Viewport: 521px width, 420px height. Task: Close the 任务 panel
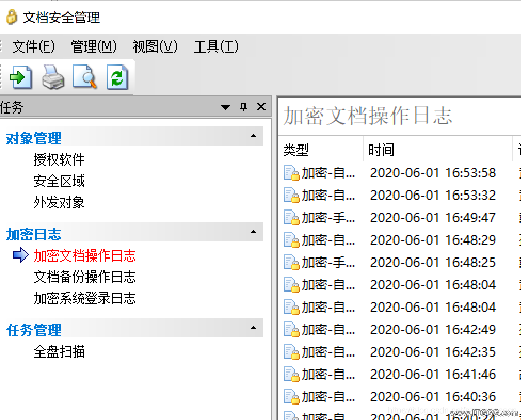[x=261, y=107]
